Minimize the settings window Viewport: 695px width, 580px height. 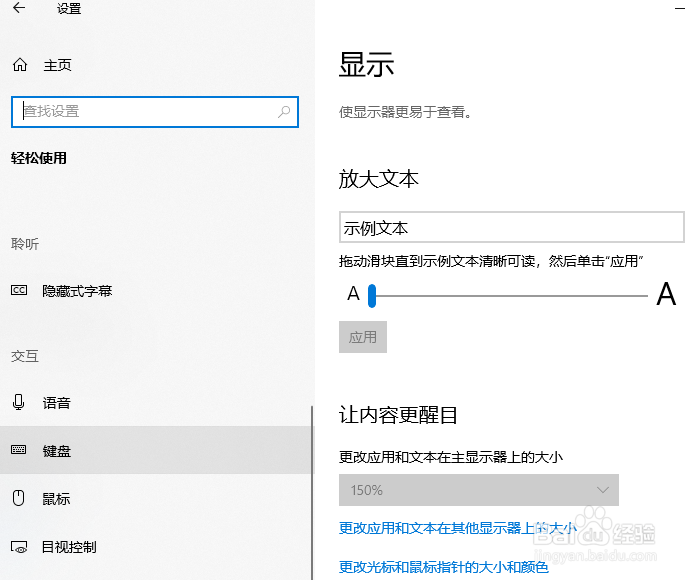pyautogui.click(x=680, y=8)
